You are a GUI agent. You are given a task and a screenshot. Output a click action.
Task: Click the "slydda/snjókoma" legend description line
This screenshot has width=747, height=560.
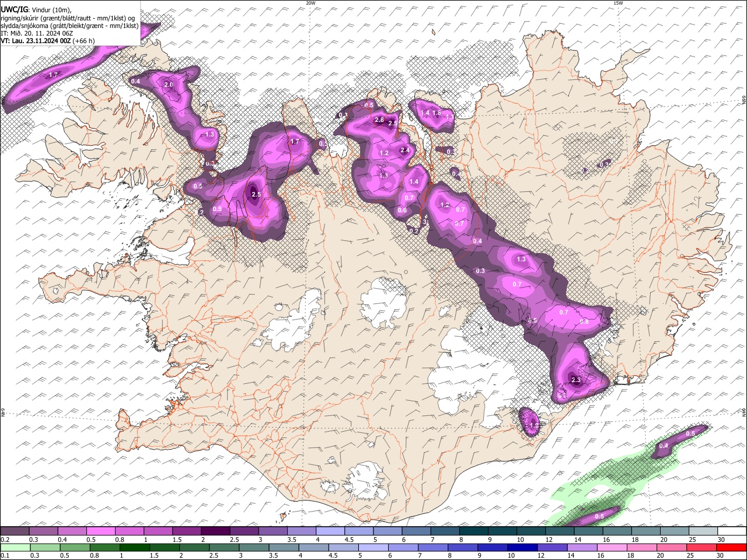[x=69, y=26]
